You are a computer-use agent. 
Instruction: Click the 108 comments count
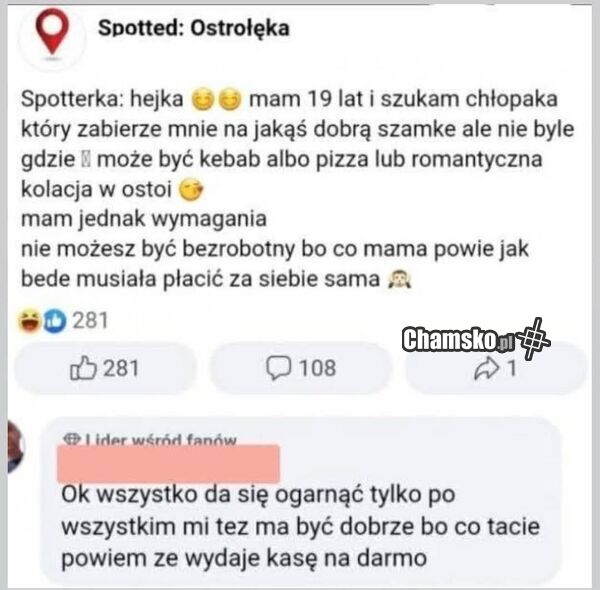pyautogui.click(x=318, y=368)
